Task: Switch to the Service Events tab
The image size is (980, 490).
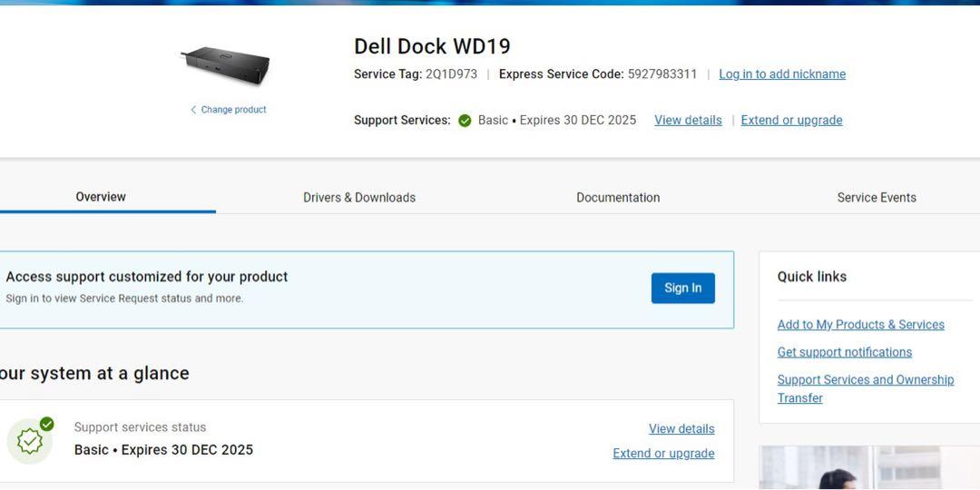Action: tap(877, 198)
